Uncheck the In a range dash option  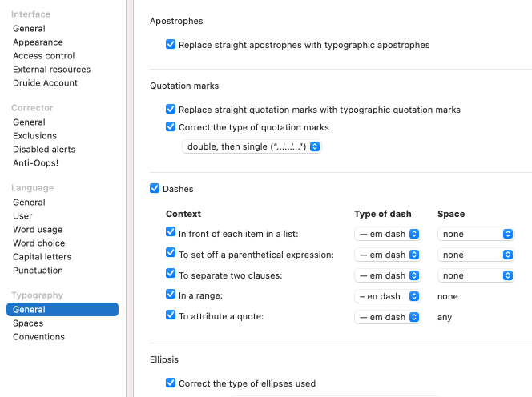pyautogui.click(x=171, y=295)
